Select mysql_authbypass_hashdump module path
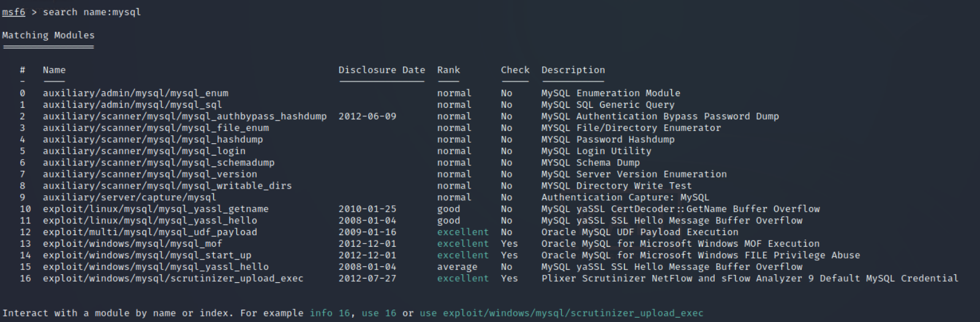The width and height of the screenshot is (980, 322). pyautogui.click(x=185, y=117)
